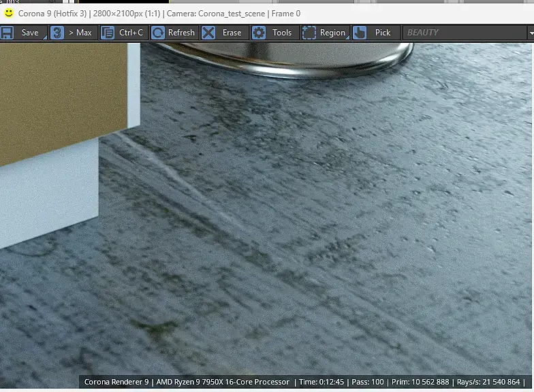Screen dimensions: 534x392
Task: Open the Tools label button
Action: pyautogui.click(x=282, y=33)
